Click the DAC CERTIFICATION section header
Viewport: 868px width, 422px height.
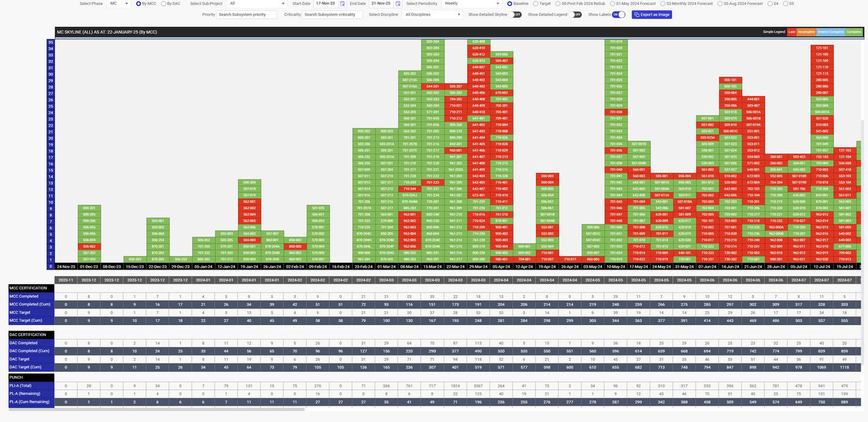31,335
